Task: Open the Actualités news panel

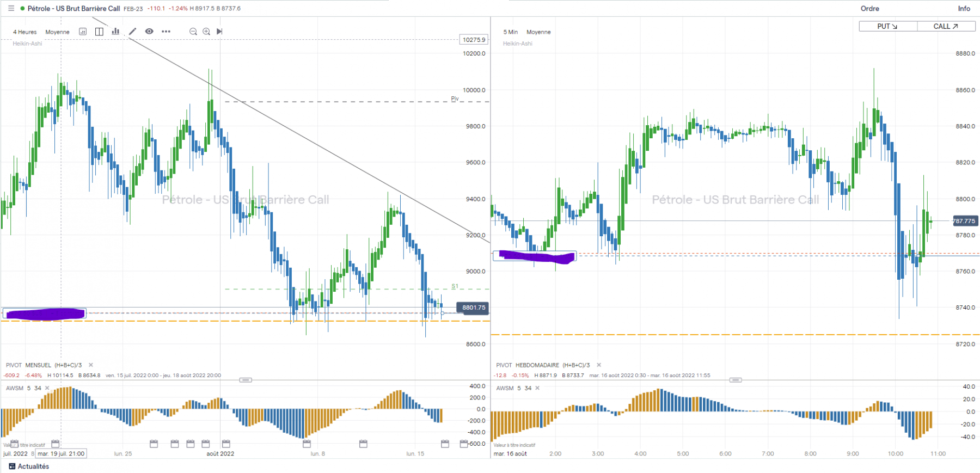Action: pos(29,466)
